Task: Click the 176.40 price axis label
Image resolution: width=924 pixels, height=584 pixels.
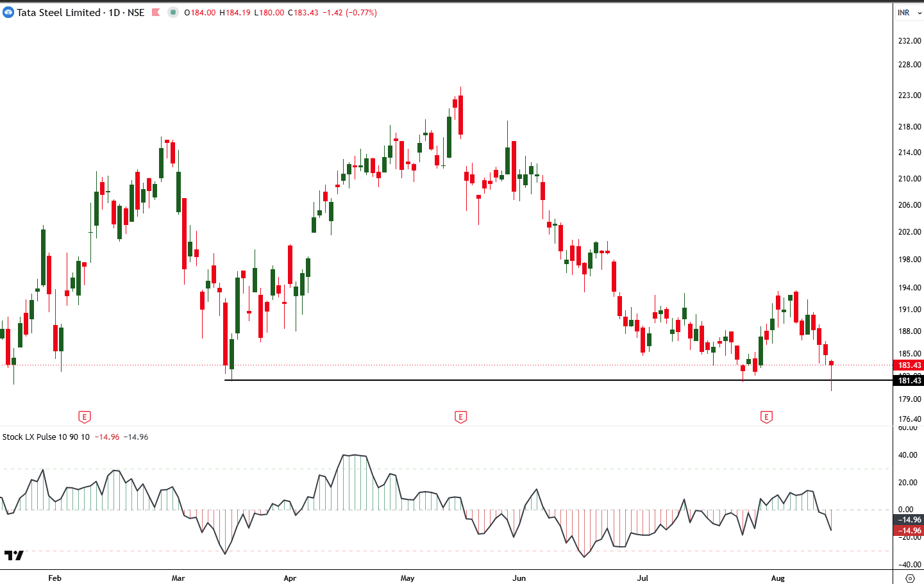Action: [909, 419]
